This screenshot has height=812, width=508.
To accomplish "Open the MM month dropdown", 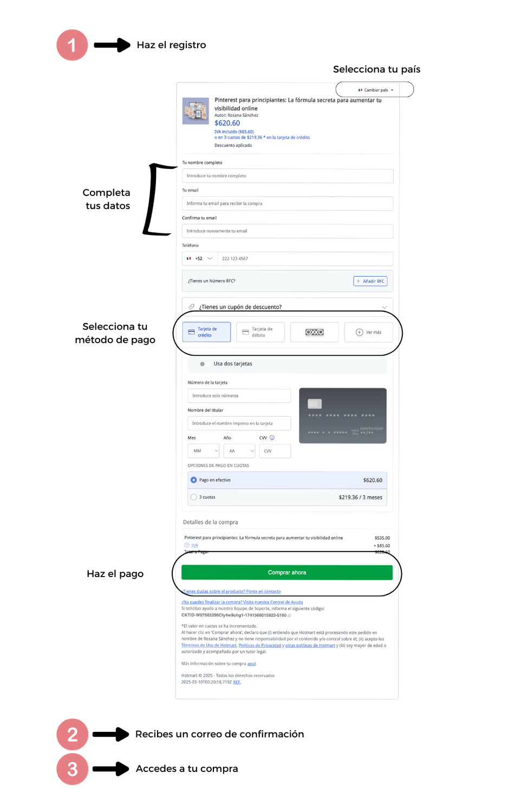I will [x=204, y=451].
